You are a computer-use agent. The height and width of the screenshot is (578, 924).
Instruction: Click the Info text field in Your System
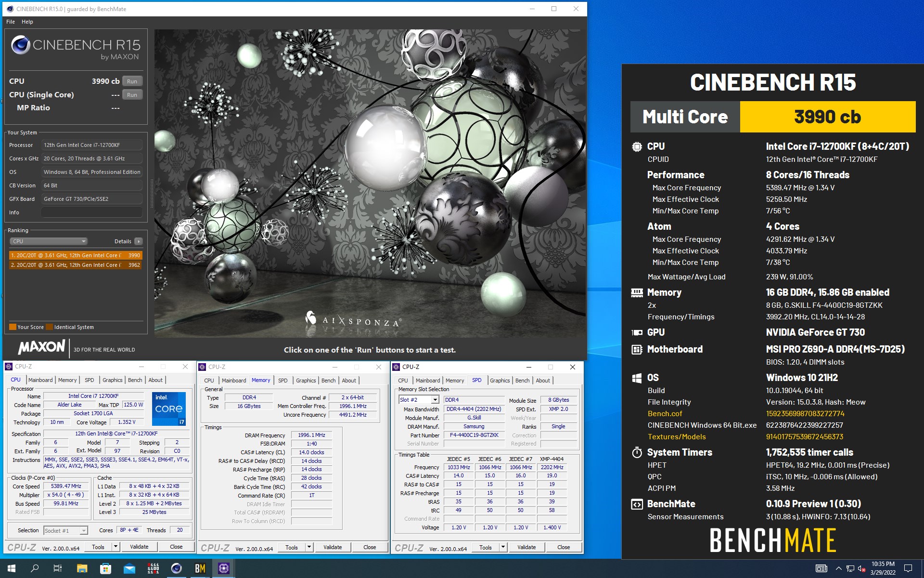tap(91, 212)
